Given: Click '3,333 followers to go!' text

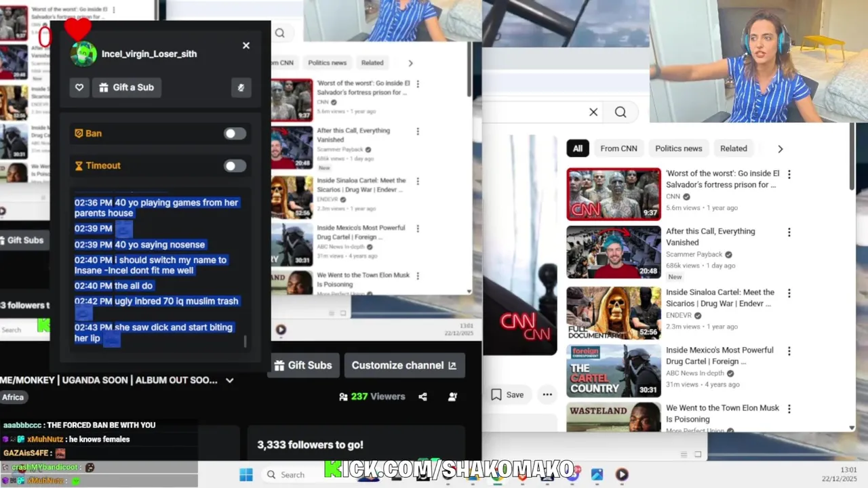Looking at the screenshot, I should point(310,445).
